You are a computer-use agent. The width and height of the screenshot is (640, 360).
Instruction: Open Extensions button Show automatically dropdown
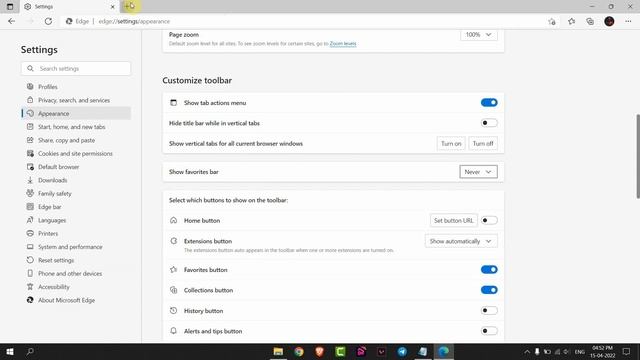pos(461,241)
